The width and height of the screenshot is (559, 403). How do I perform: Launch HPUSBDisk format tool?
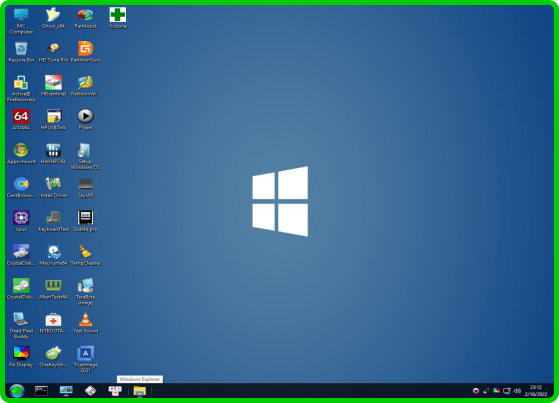pyautogui.click(x=53, y=119)
